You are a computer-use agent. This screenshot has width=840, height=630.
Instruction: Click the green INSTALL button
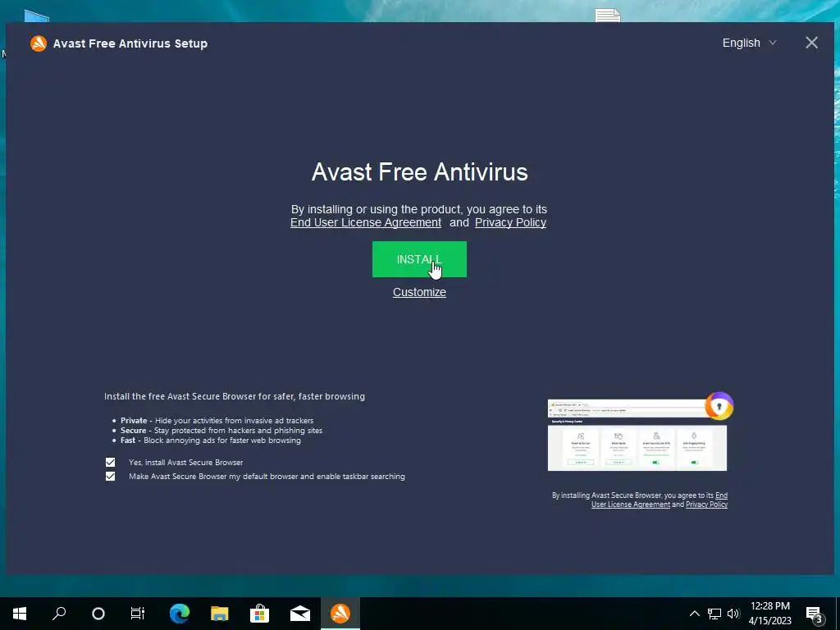[x=419, y=259]
